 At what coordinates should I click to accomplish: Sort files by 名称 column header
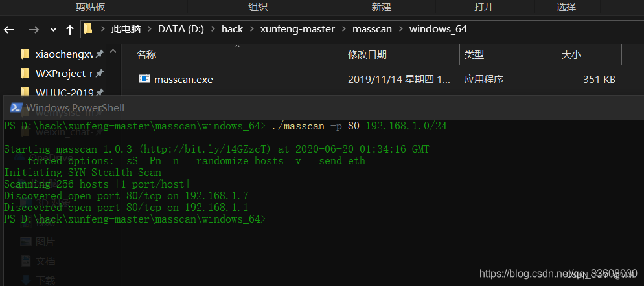tap(146, 54)
